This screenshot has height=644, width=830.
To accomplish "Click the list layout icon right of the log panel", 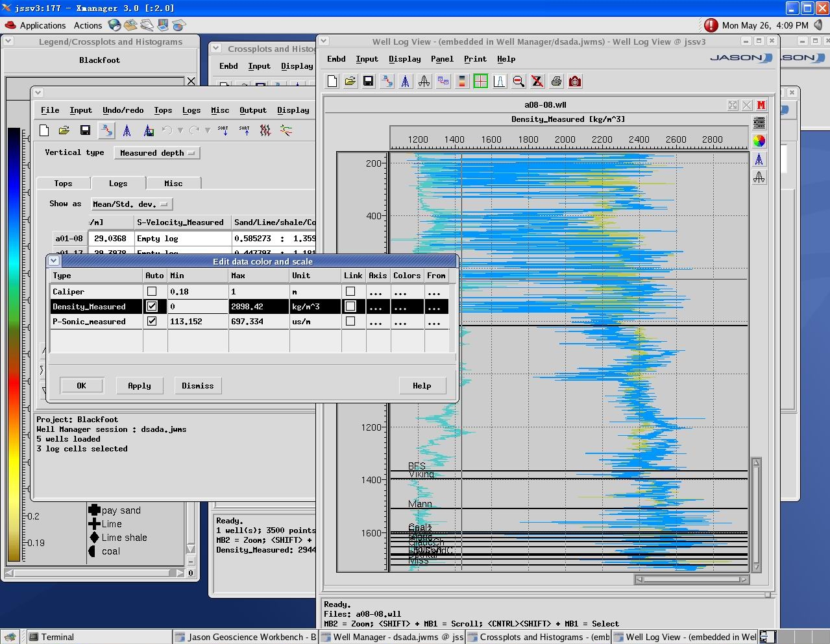I will [x=759, y=123].
